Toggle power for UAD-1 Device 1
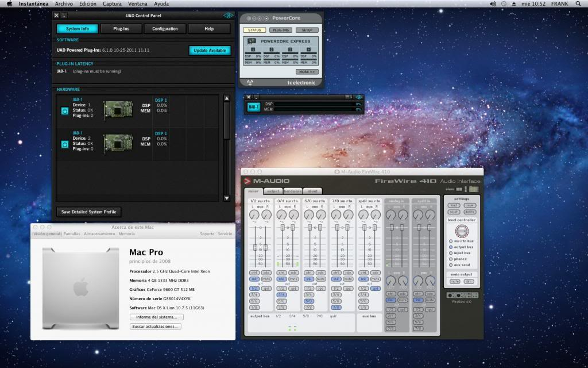Screen dimensions: 588x368 pyautogui.click(x=65, y=110)
